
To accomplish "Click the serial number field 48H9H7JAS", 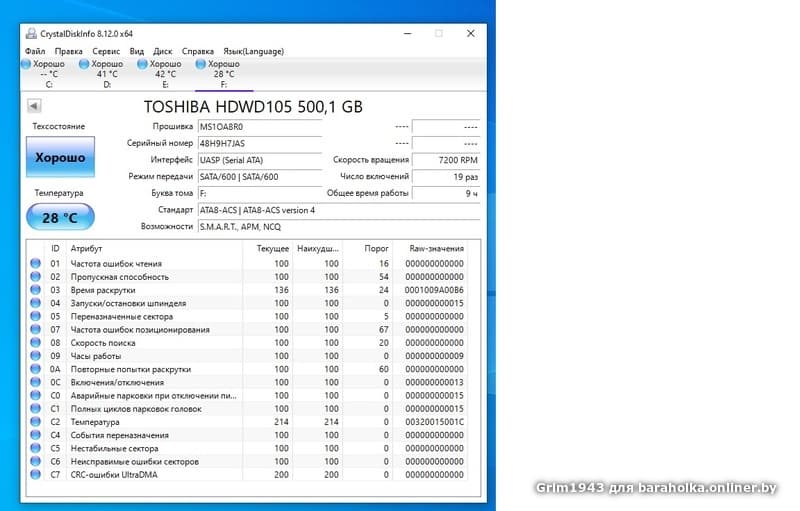I will 260,143.
